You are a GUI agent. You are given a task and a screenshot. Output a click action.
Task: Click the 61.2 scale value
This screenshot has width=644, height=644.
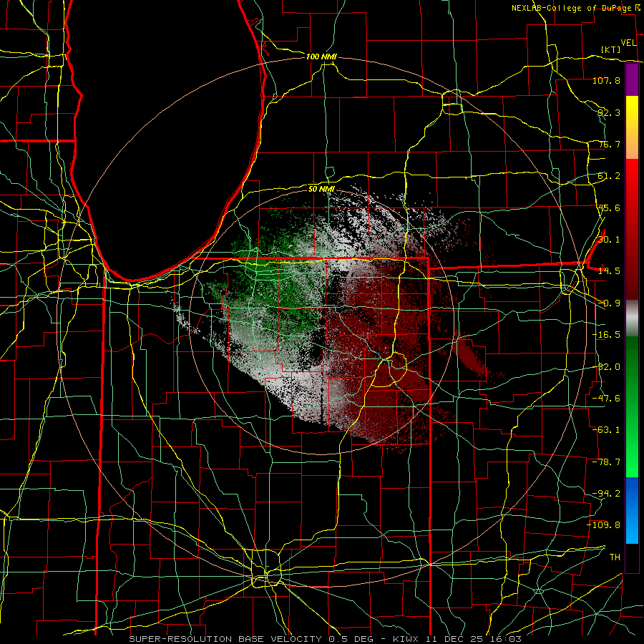609,176
